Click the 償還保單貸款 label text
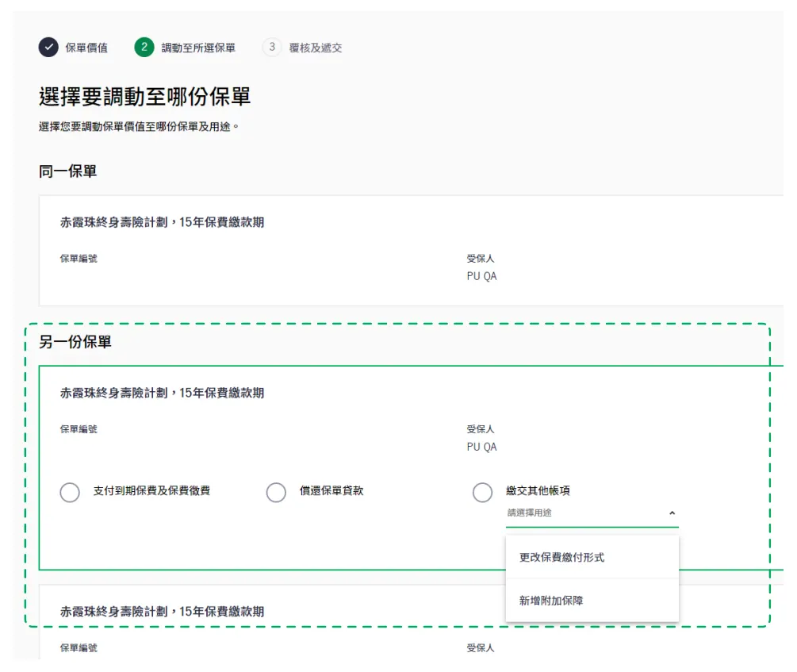 (x=331, y=490)
